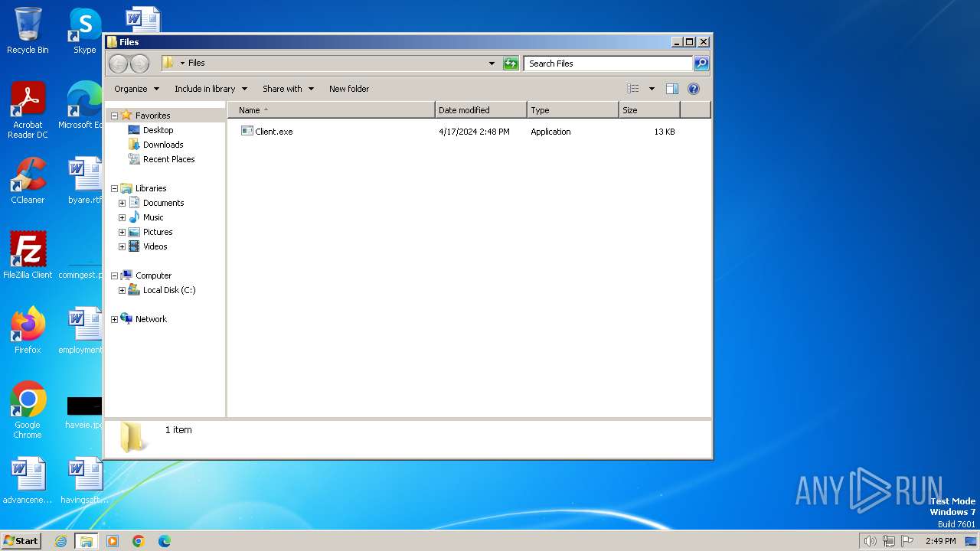Viewport: 980px width, 551px height.
Task: Open Internet Explorer in taskbar
Action: point(61,541)
